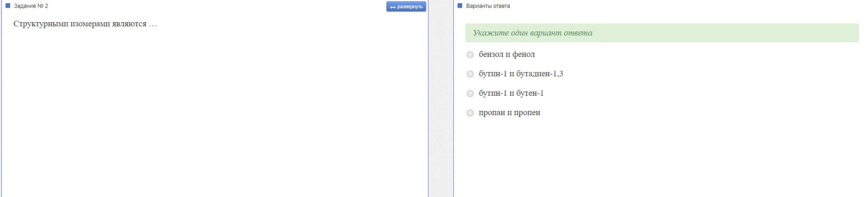
Task: Click the green "Укажите один вариант ответа" hint box
Action: (x=661, y=33)
